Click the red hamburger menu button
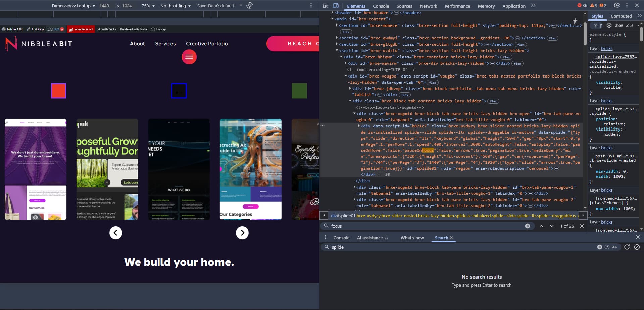Viewport: 644px width, 310px height. (x=189, y=57)
